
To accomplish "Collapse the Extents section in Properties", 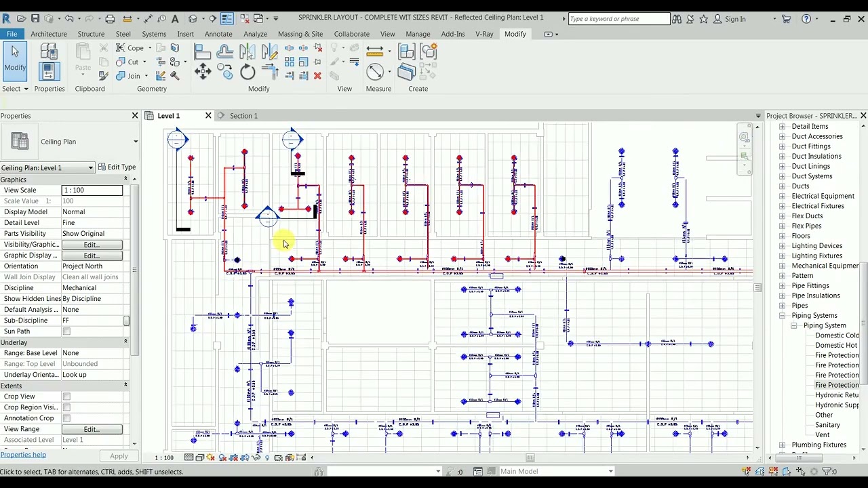I will click(125, 386).
